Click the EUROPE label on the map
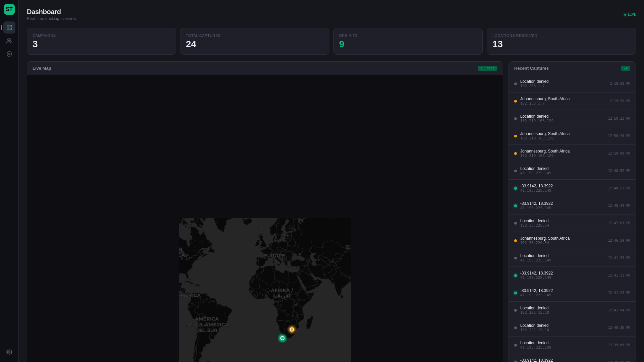This screenshot has height=362, width=644. coord(274,256)
